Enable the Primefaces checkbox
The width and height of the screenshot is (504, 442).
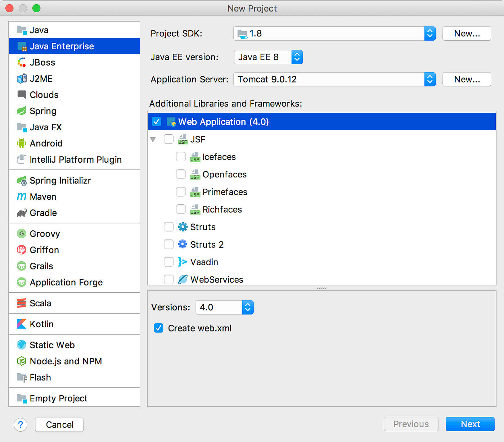[181, 192]
